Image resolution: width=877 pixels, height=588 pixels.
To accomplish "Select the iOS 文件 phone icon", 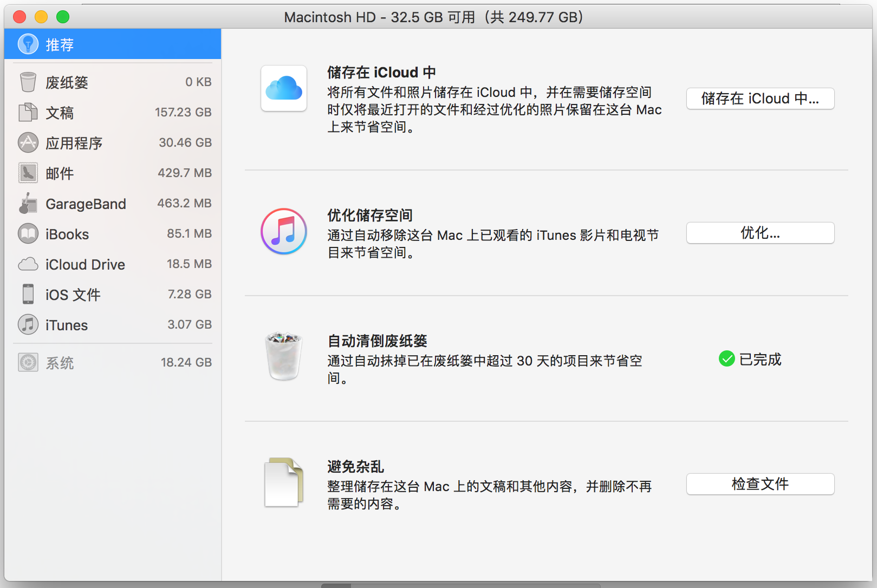I will (28, 294).
